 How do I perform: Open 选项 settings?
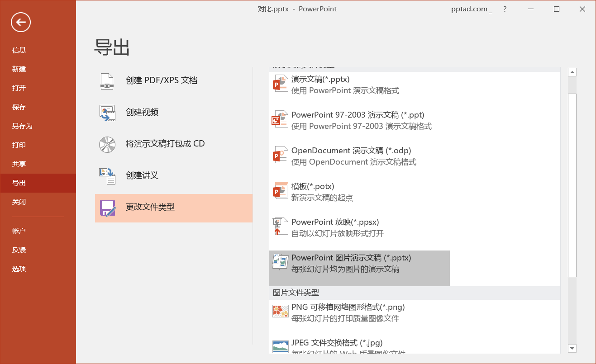coord(38,269)
